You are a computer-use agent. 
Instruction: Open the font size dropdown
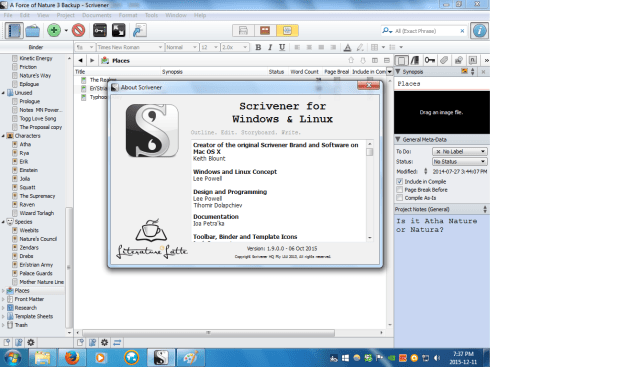210,47
